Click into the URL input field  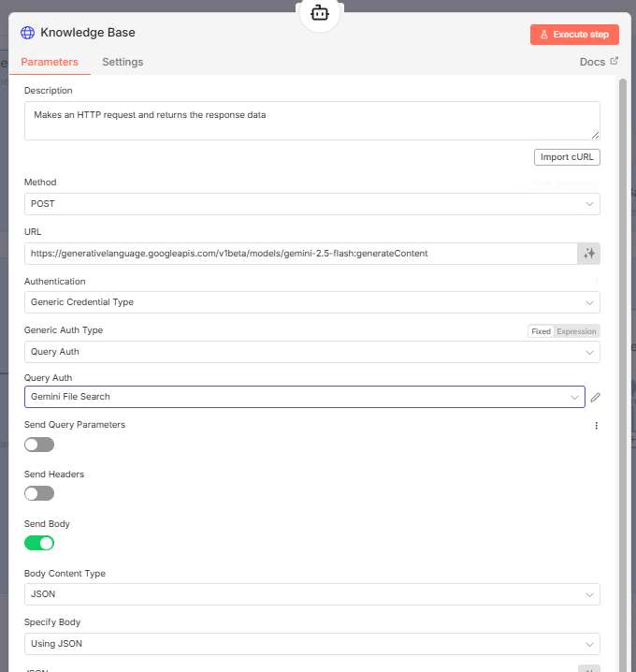tap(299, 254)
